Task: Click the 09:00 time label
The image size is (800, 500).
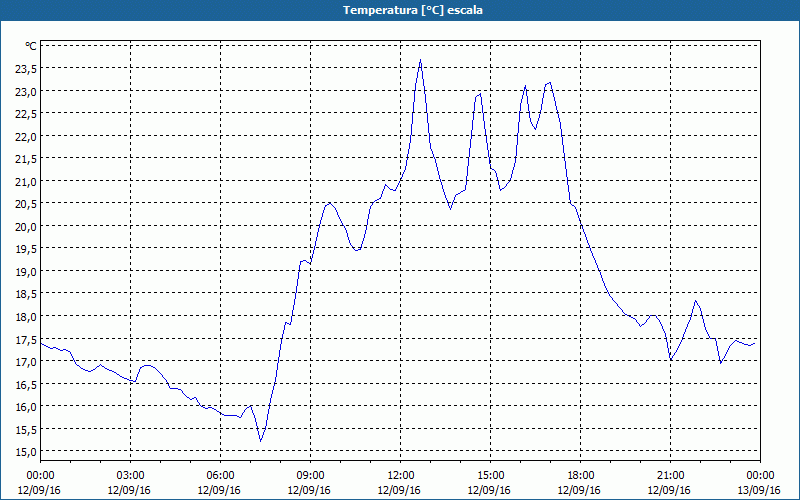Action: 310,476
